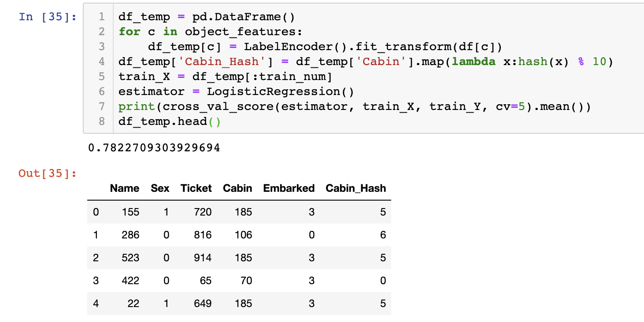Click Name value 22

(x=133, y=304)
